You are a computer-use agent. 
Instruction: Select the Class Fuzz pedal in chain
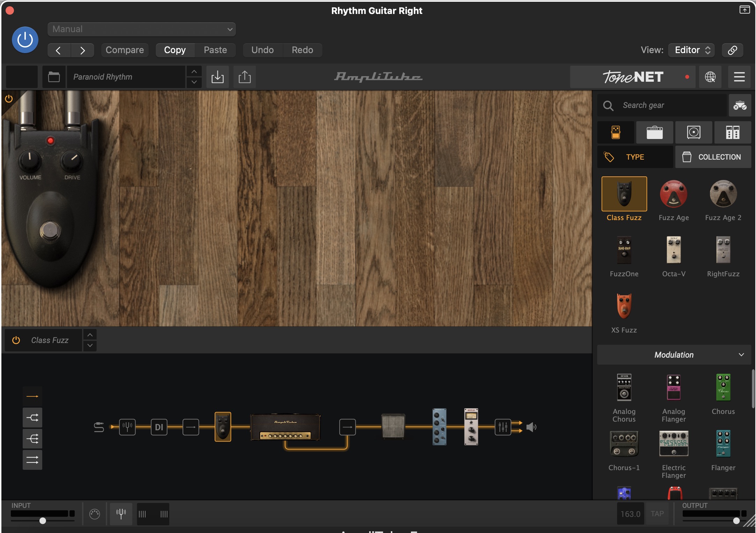(x=223, y=427)
